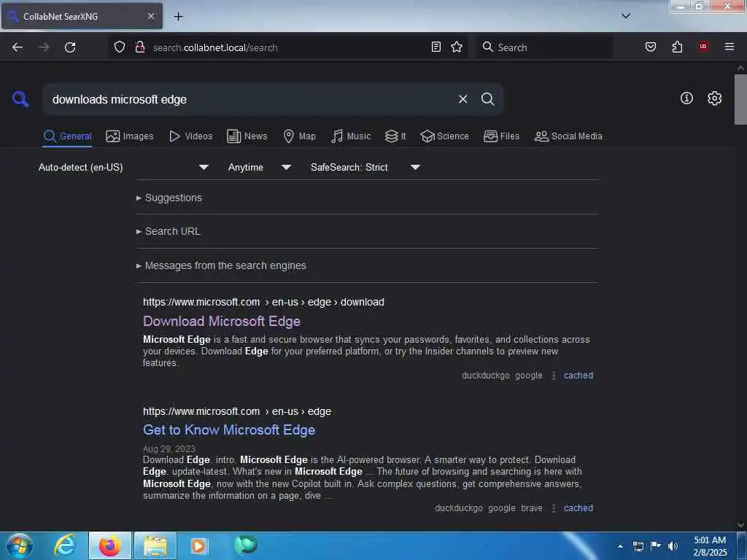The height and width of the screenshot is (560, 747).
Task: Click the SearXNG logo magnifier icon
Action: click(20, 99)
